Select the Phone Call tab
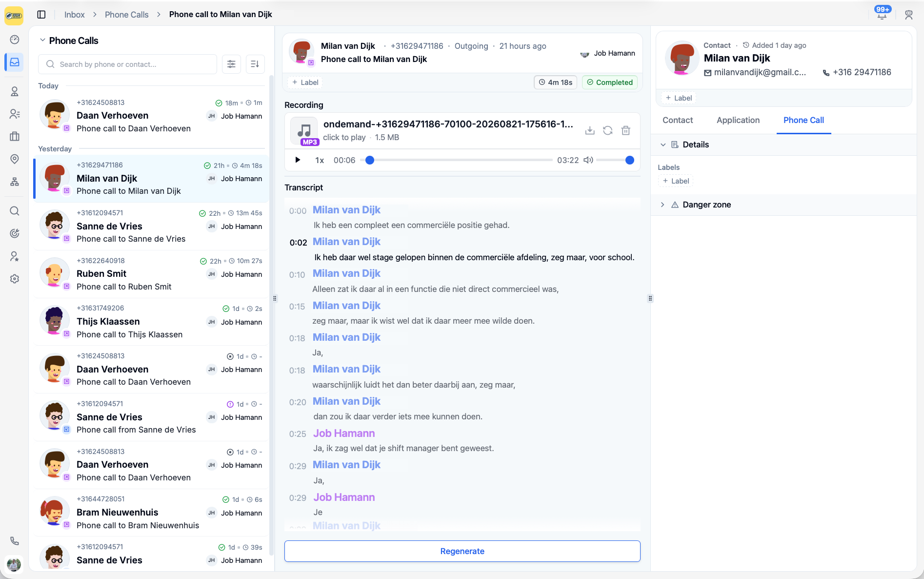The image size is (924, 579). click(803, 121)
